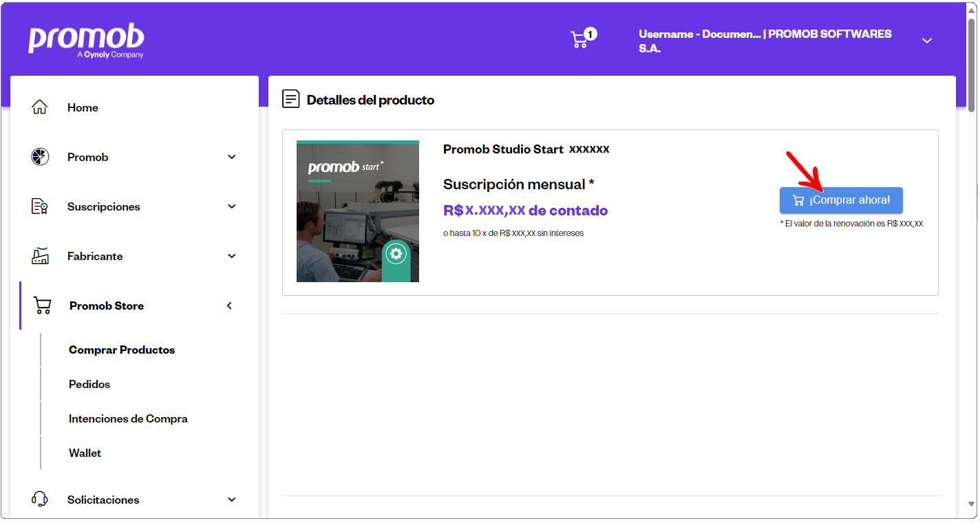Image resolution: width=980 pixels, height=523 pixels.
Task: Click the renewal value note text
Action: 851,224
